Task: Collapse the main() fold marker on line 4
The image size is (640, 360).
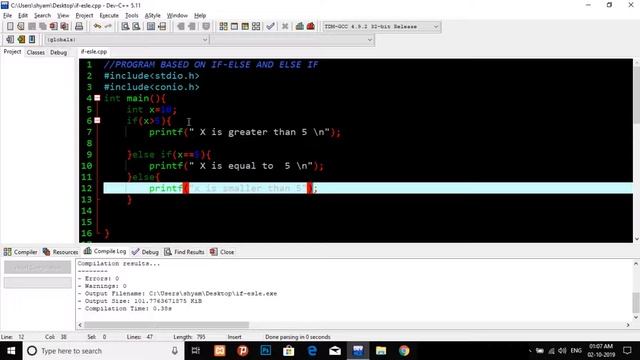Action: (x=97, y=98)
